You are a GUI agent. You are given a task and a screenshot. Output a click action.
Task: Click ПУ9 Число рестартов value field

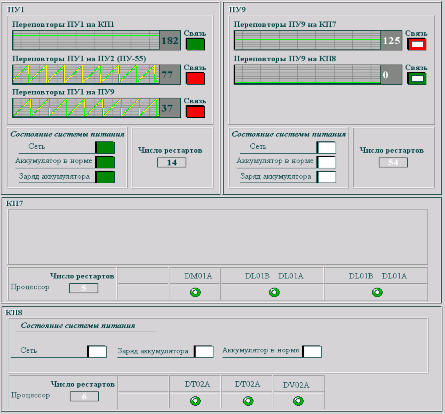(x=393, y=163)
